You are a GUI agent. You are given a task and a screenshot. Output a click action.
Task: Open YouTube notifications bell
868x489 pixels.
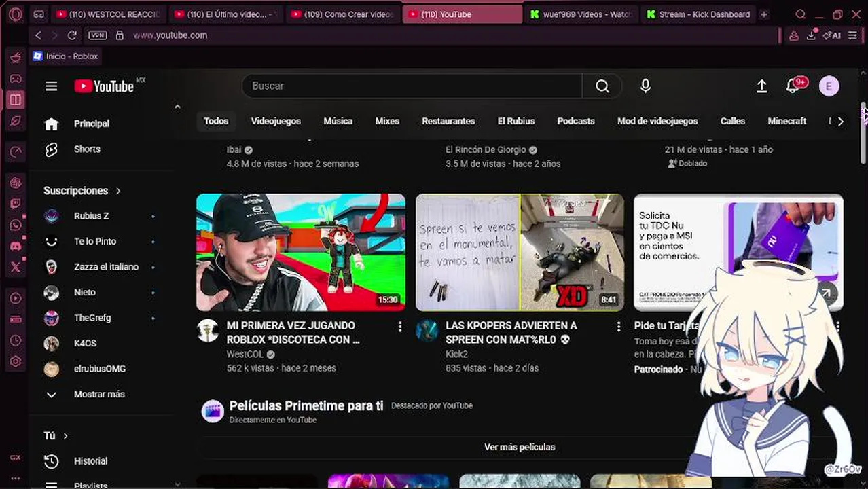(x=792, y=86)
